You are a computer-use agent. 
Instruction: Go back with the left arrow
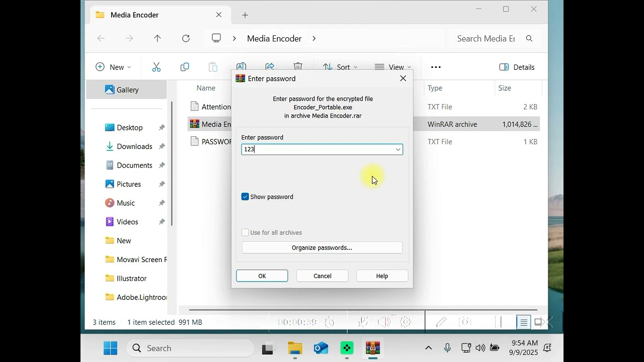(x=101, y=38)
